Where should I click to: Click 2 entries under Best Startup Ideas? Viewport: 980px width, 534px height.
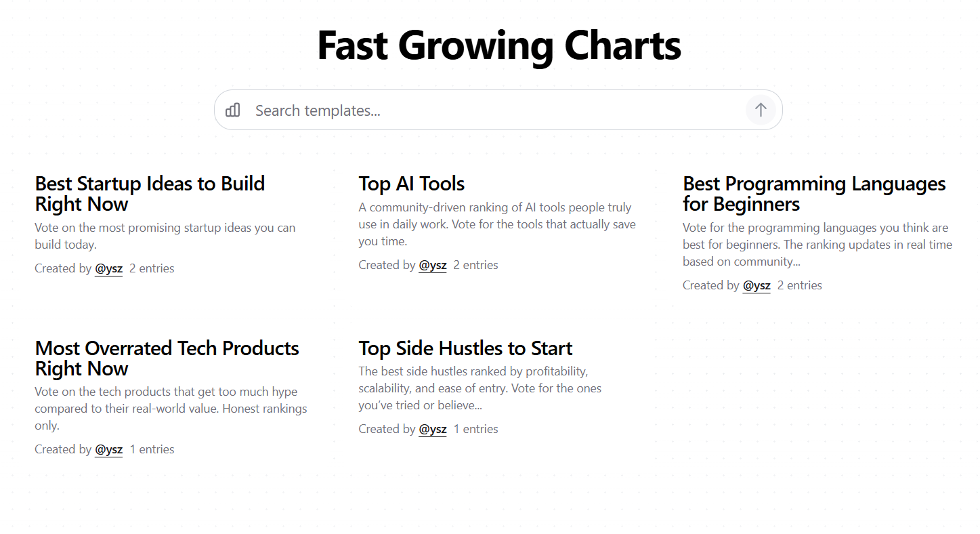pyautogui.click(x=152, y=268)
